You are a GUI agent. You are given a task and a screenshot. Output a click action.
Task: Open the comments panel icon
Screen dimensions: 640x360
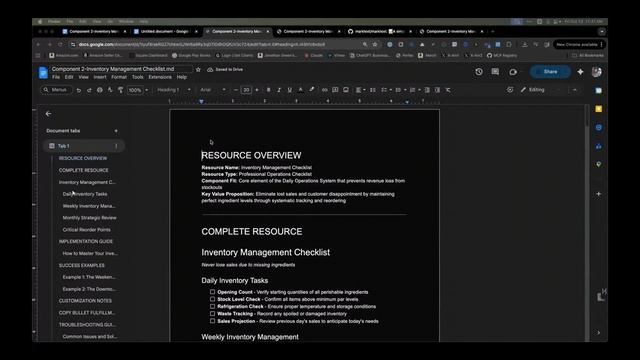tap(495, 72)
